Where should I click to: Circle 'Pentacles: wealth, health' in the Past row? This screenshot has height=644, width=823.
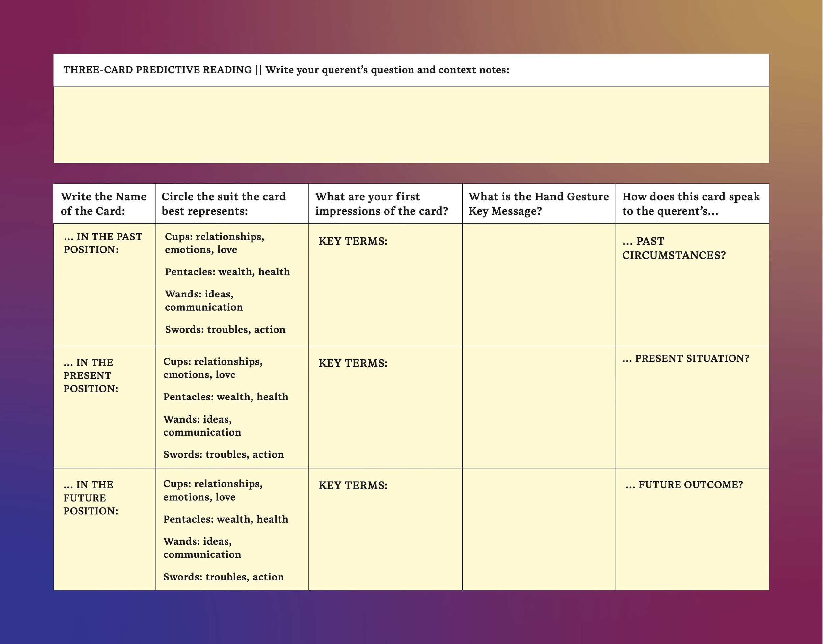(227, 272)
